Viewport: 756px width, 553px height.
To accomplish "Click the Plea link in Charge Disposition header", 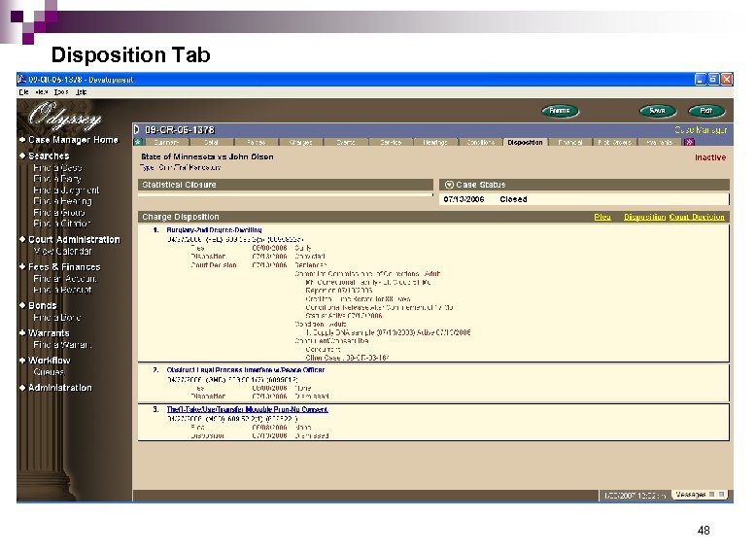I will click(x=602, y=217).
